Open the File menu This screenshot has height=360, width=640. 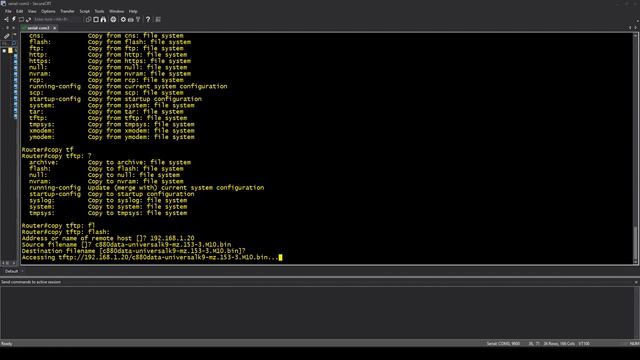(x=8, y=11)
